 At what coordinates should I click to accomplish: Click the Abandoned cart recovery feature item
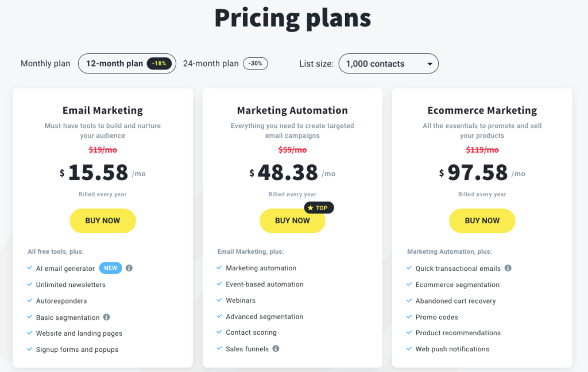pyautogui.click(x=455, y=301)
